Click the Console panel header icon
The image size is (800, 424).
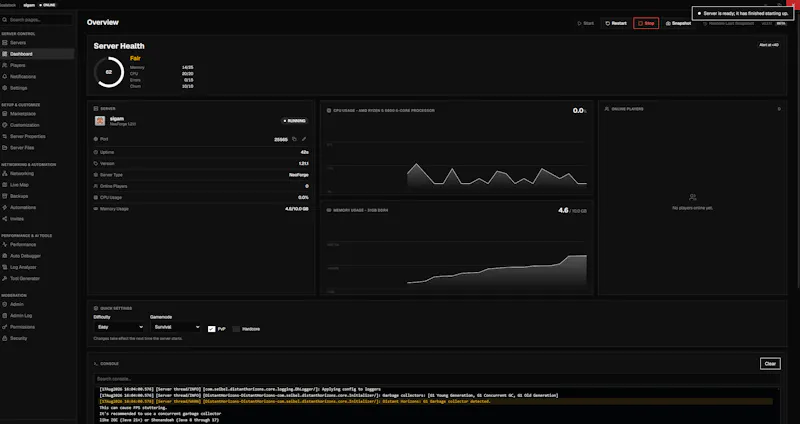click(x=96, y=364)
